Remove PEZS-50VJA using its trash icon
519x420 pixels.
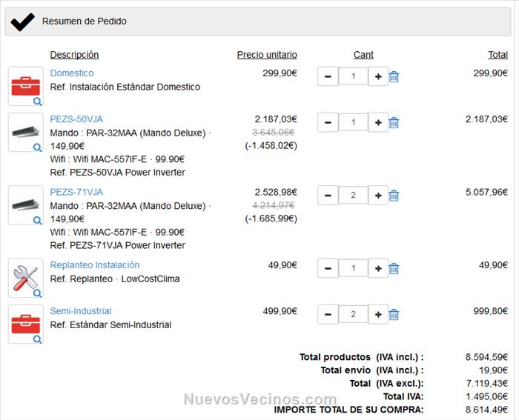pos(394,122)
